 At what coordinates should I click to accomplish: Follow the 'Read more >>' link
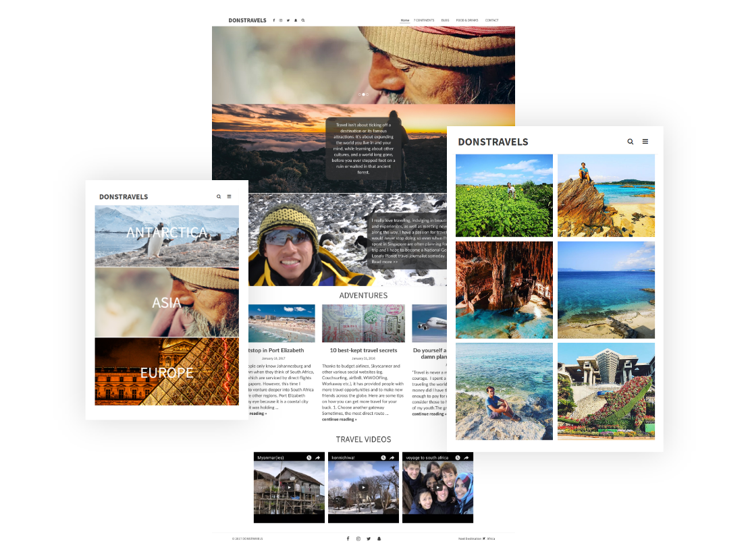pos(385,262)
